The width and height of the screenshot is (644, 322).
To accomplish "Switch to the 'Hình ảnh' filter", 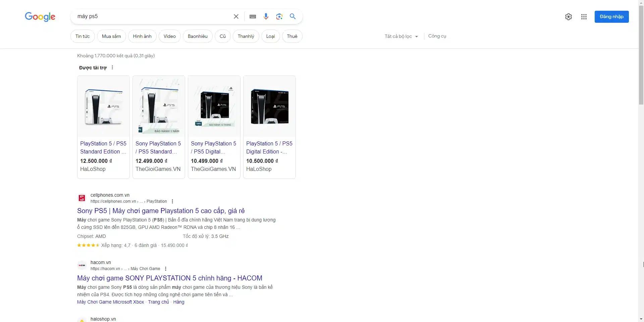I will [142, 36].
